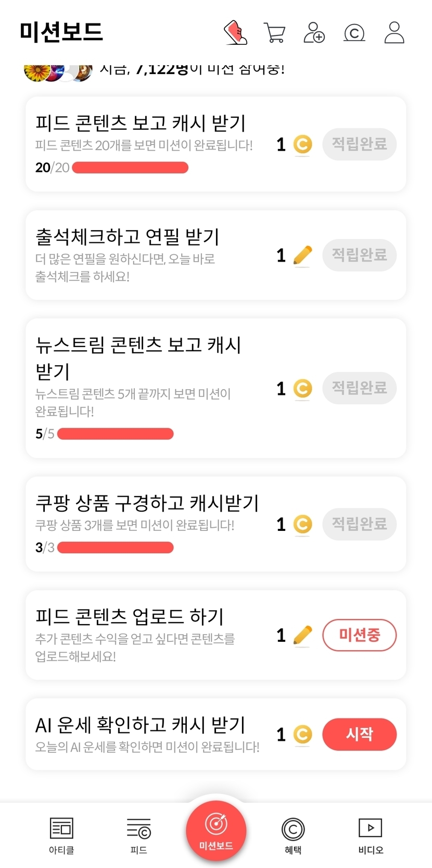Tap 적립완료 on 뉴스트림 mission
The image size is (432, 868).
[x=360, y=388]
